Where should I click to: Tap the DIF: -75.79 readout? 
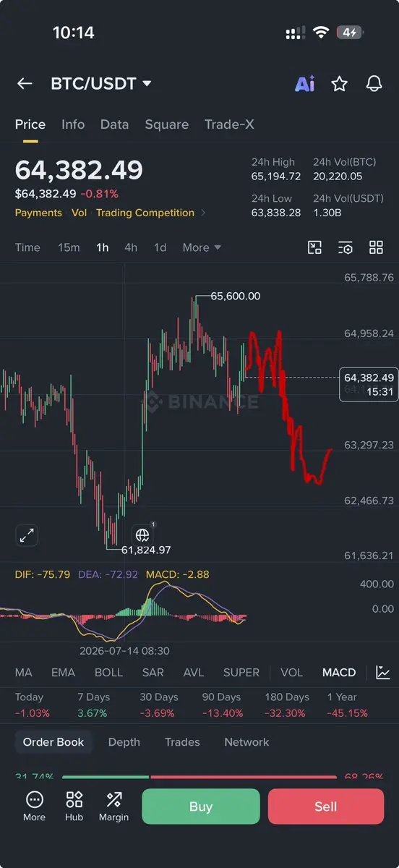tap(43, 574)
